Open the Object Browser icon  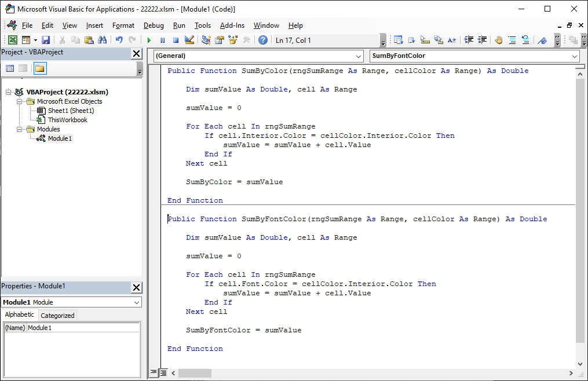233,40
